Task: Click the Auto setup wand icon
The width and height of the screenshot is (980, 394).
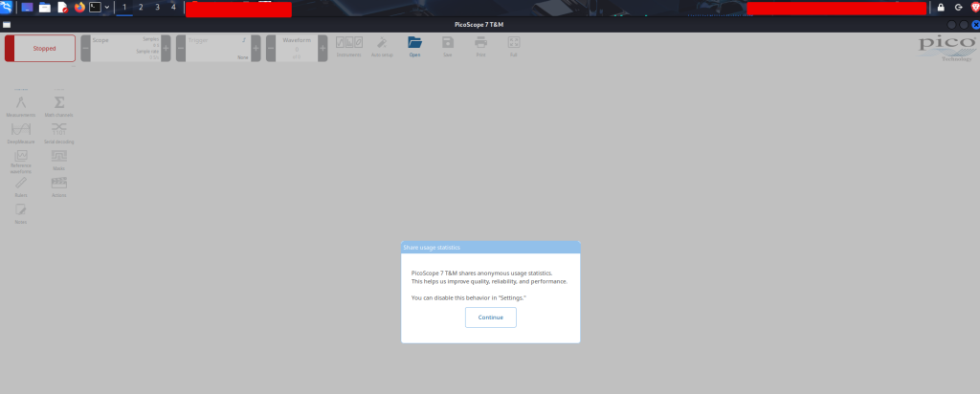Action: 381,46
